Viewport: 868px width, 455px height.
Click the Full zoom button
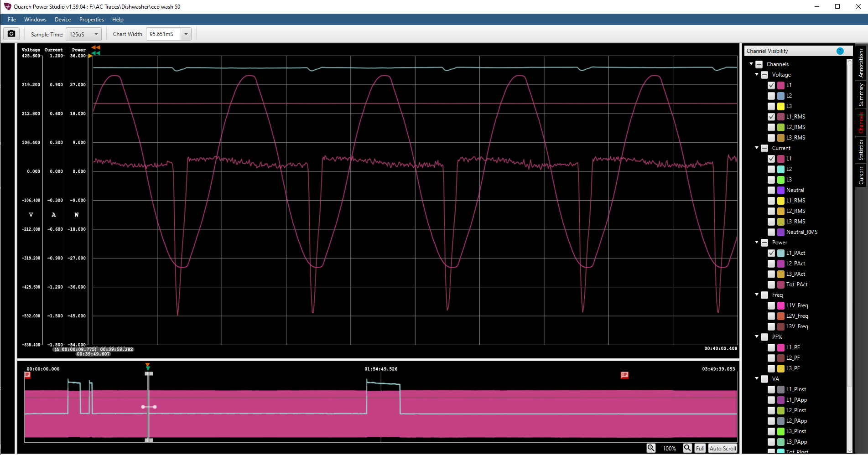point(700,448)
